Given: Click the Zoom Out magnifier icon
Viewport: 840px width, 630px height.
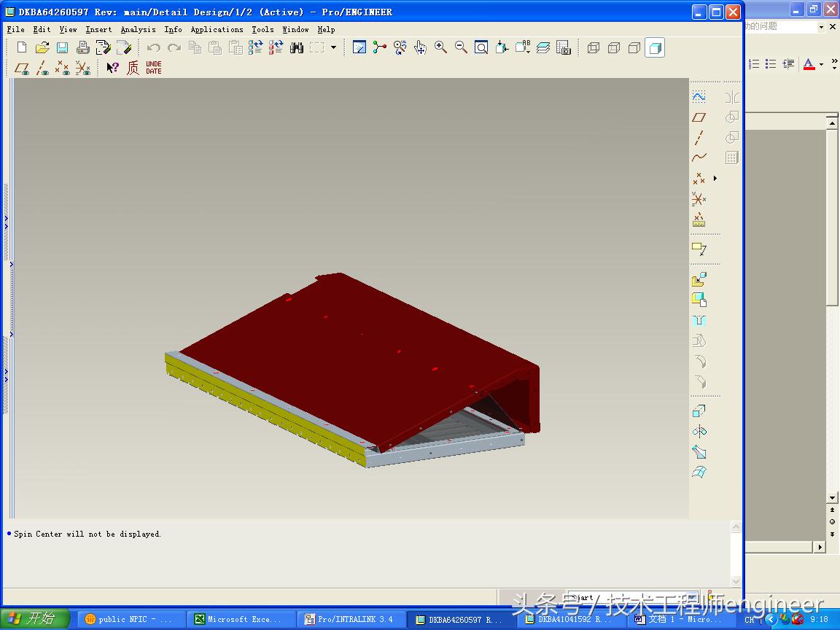Looking at the screenshot, I should 461,47.
